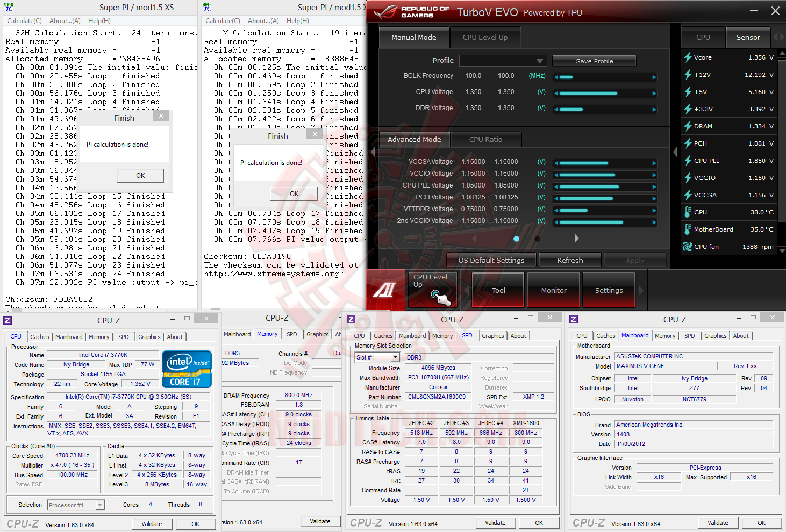Open the Caches tab in the CPU-Z Processor window
Image resolution: width=786 pixels, height=532 pixels.
click(x=40, y=337)
